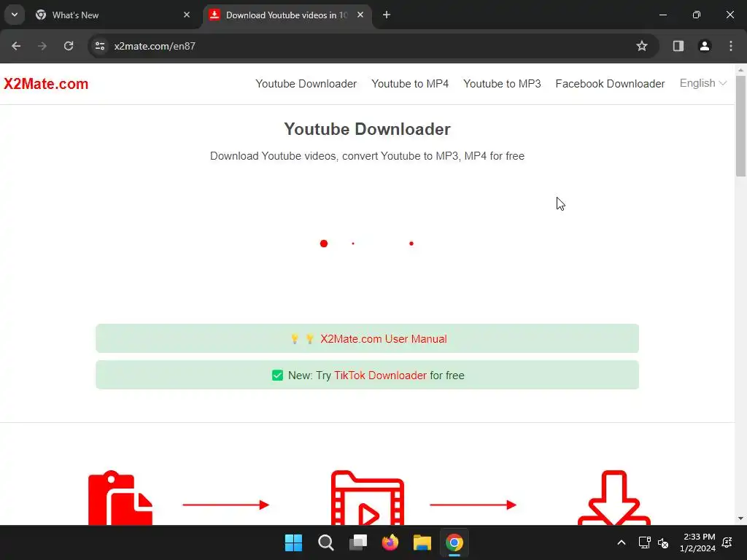Click the address bar URL x2mate.com/en87

155,46
